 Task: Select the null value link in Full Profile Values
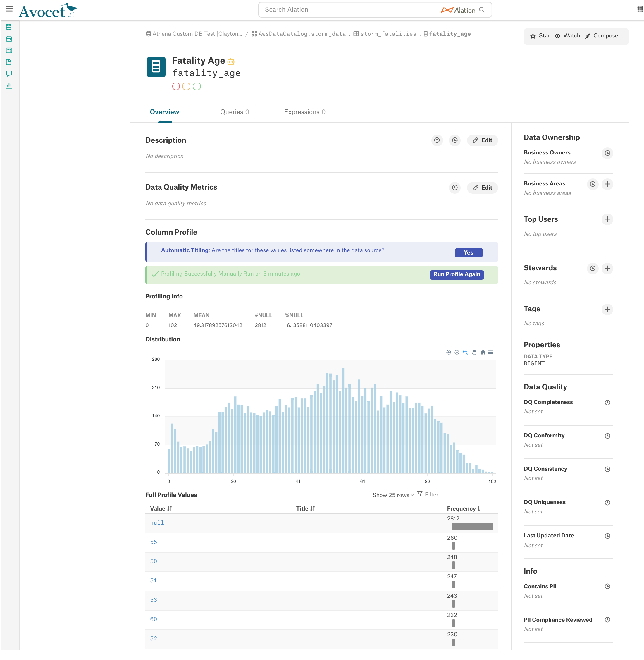pyautogui.click(x=157, y=522)
